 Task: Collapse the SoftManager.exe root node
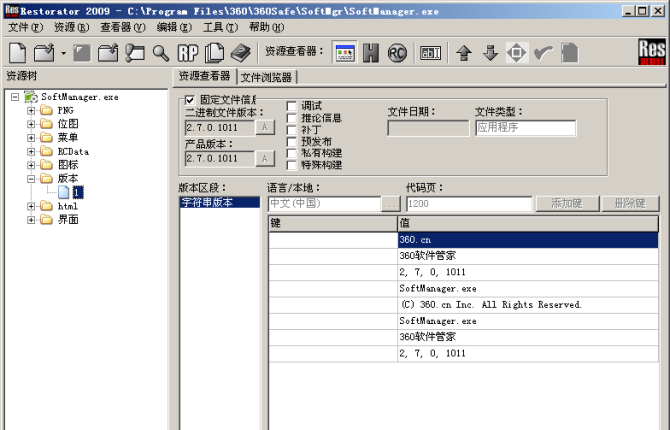(x=15, y=97)
